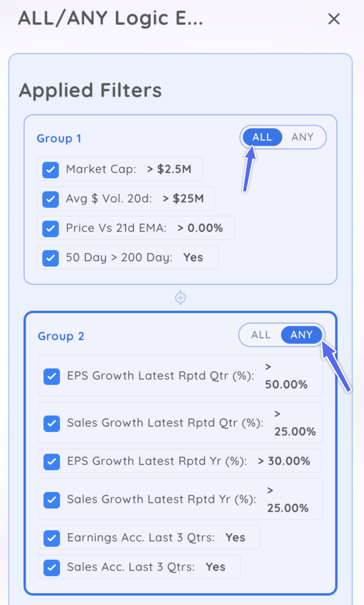Uncheck Avg $ Vol. 20d filter
Image resolution: width=364 pixels, height=605 pixels.
tap(51, 199)
